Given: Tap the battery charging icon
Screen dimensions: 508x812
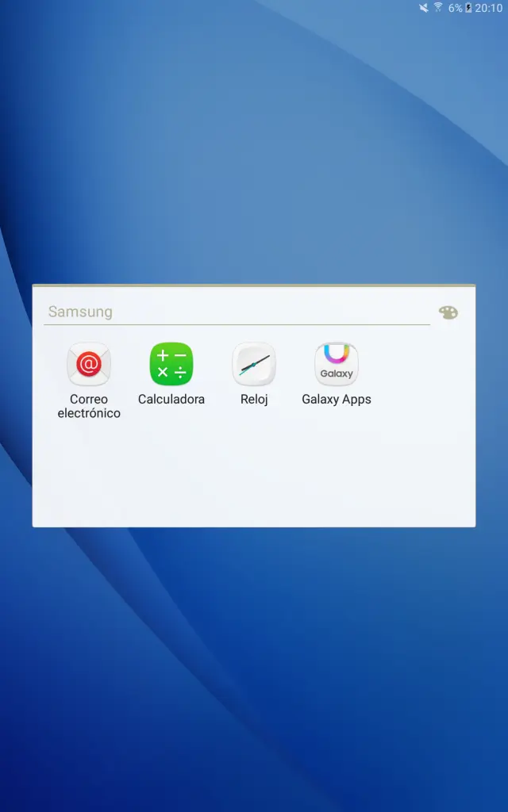Looking at the screenshot, I should click(x=468, y=8).
